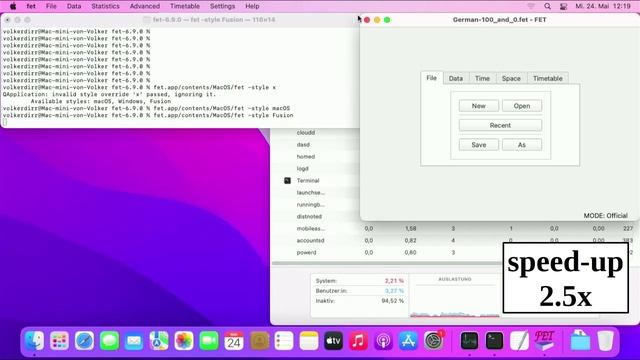This screenshot has width=640, height=360.
Task: Click MODE: Official status in FET window
Action: (605, 216)
